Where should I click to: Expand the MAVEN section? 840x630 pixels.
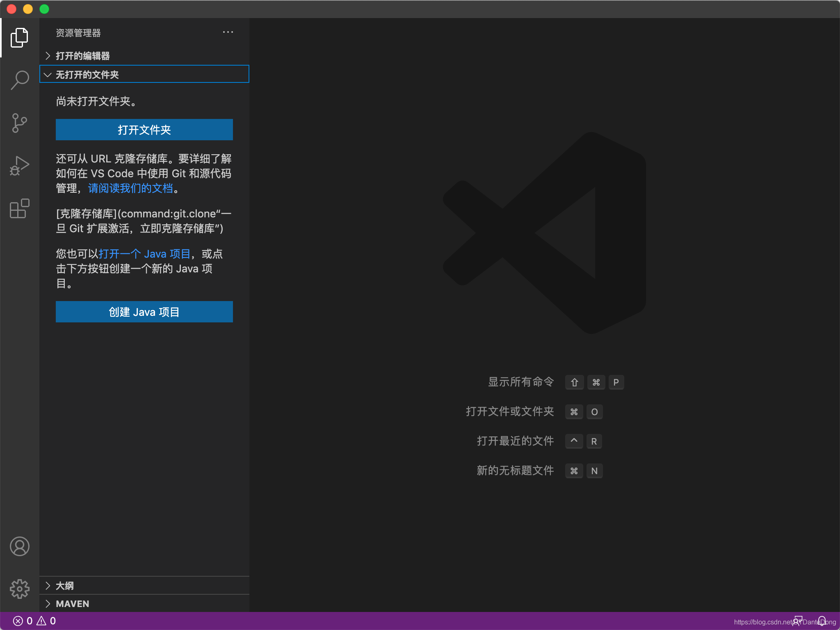click(144, 603)
